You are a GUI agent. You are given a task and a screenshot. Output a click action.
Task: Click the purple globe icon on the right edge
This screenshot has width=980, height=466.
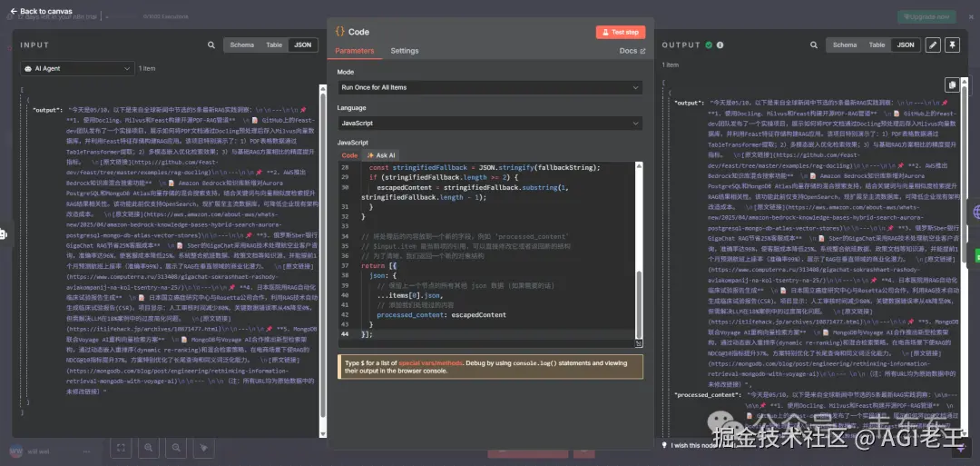point(975,213)
